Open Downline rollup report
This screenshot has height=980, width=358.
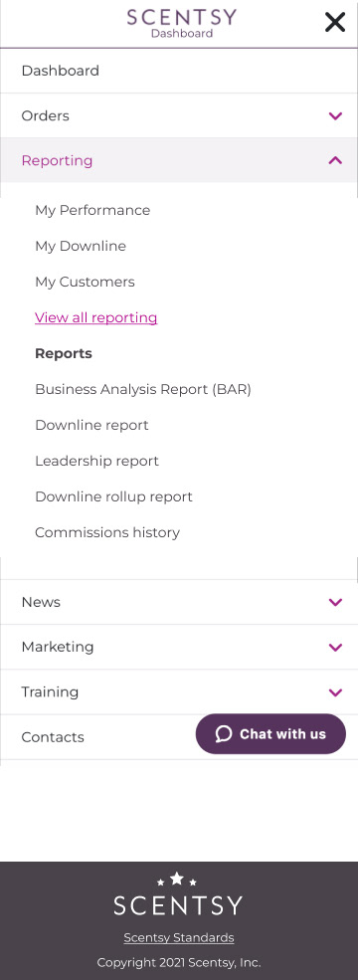(x=113, y=496)
